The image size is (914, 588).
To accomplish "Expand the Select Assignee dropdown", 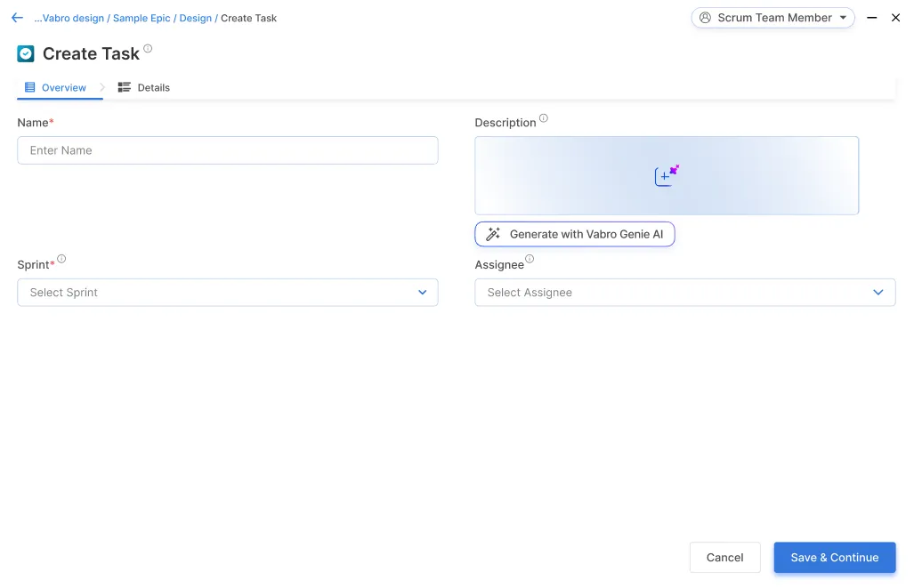I will click(878, 293).
